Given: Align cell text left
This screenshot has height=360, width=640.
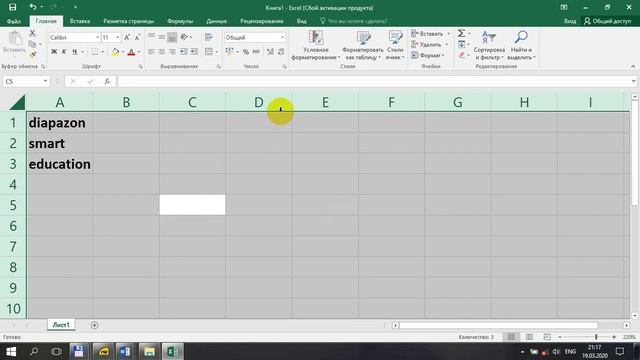Looking at the screenshot, I should pos(151,51).
